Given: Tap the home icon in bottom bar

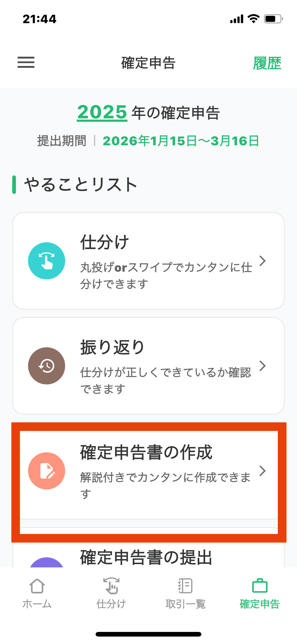Looking at the screenshot, I should point(37,586).
